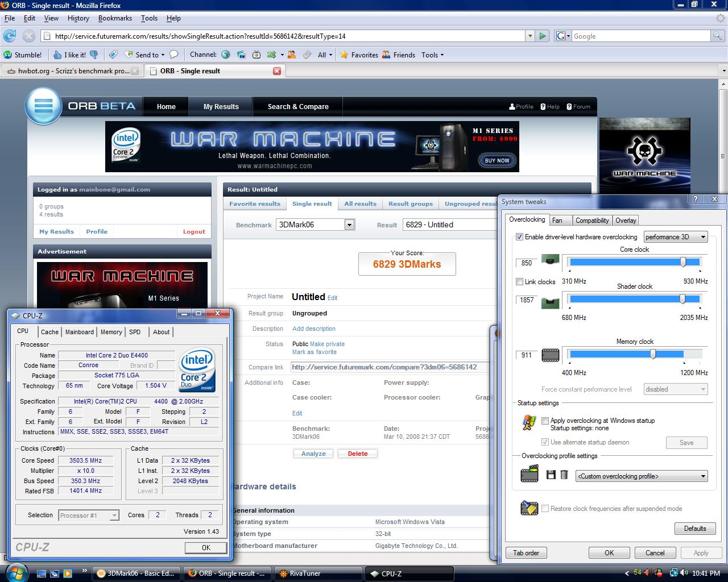Open the RivaTuner taskbar button
The height and width of the screenshot is (582, 728).
[318, 573]
